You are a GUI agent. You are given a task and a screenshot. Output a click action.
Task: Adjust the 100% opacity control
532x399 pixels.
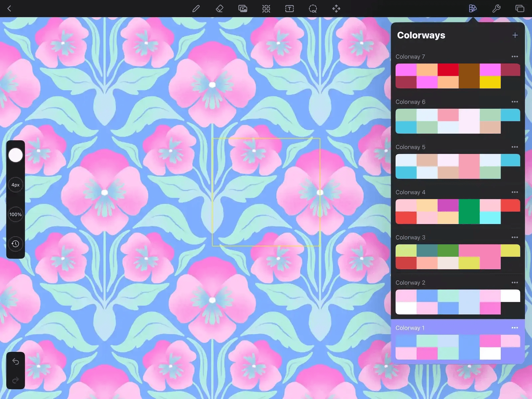[x=15, y=214]
